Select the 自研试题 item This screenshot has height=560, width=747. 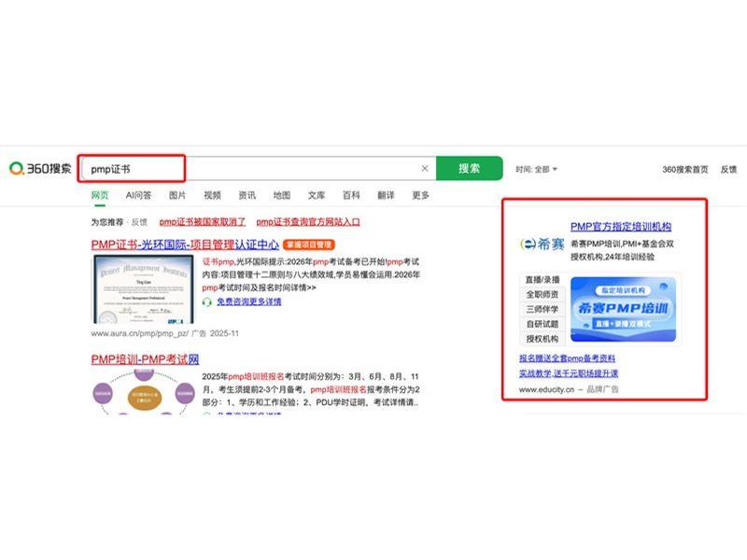(543, 324)
